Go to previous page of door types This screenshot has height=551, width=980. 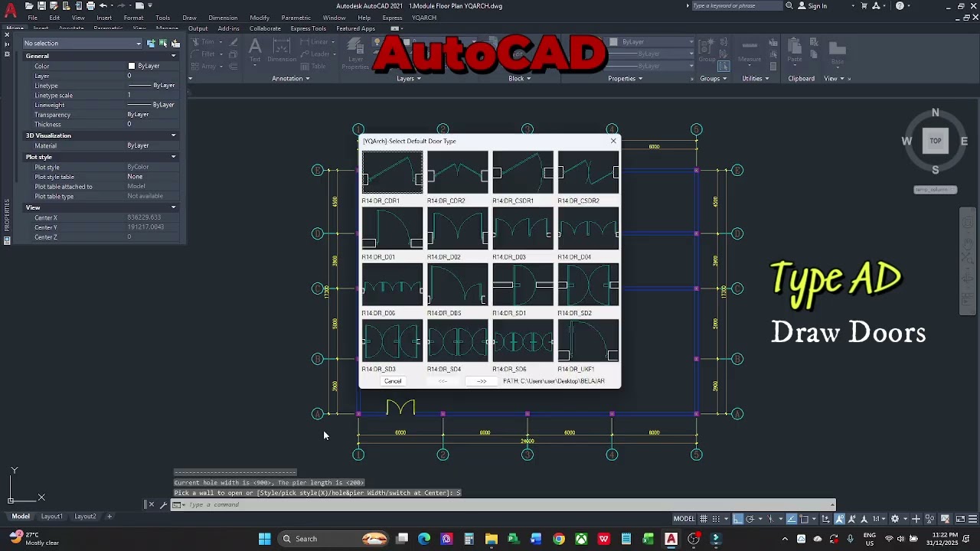point(443,381)
